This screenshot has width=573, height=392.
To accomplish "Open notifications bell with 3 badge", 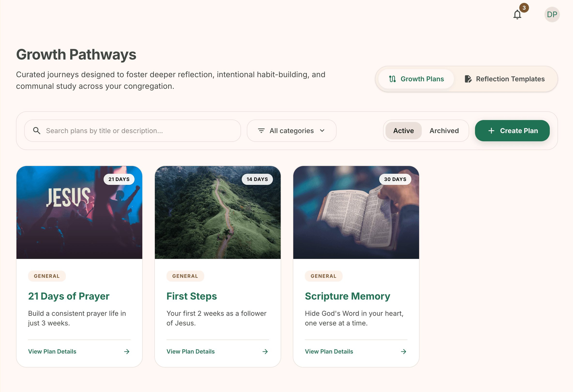I will (517, 14).
